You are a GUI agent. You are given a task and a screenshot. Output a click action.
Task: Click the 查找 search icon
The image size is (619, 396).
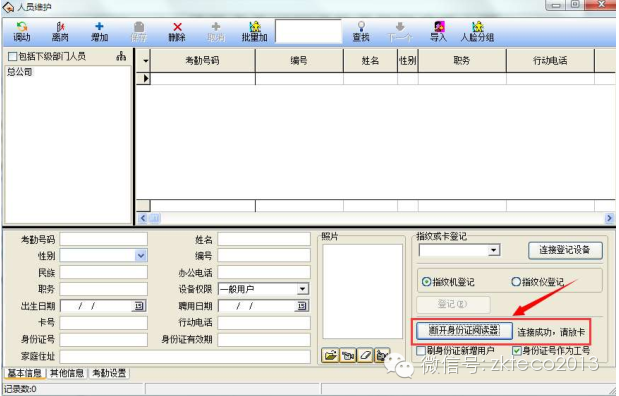[x=361, y=32]
